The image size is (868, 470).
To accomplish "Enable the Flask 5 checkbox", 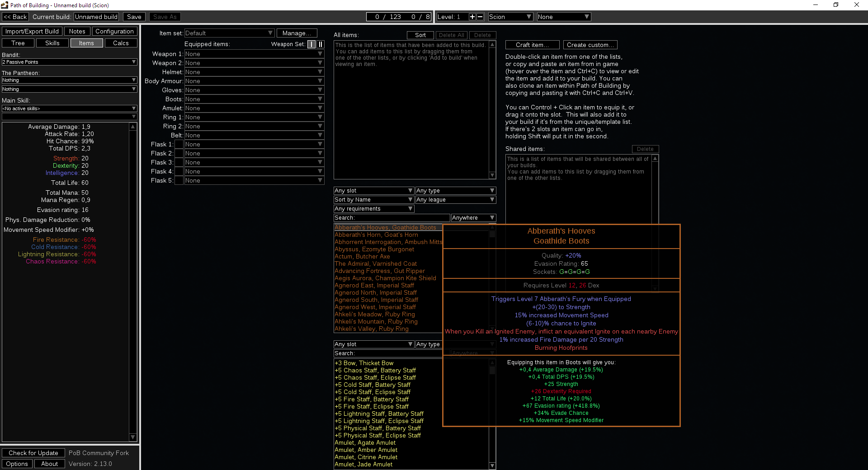I will (179, 180).
